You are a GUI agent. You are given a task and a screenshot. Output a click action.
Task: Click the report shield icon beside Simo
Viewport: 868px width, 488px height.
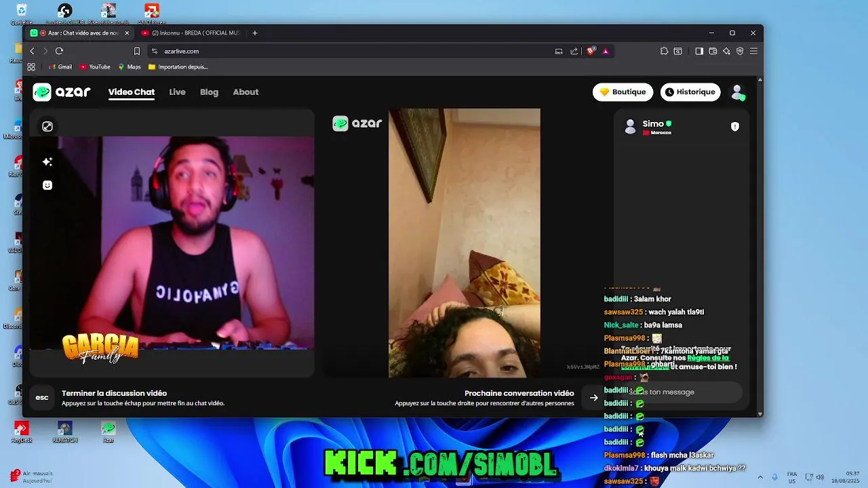pos(735,127)
